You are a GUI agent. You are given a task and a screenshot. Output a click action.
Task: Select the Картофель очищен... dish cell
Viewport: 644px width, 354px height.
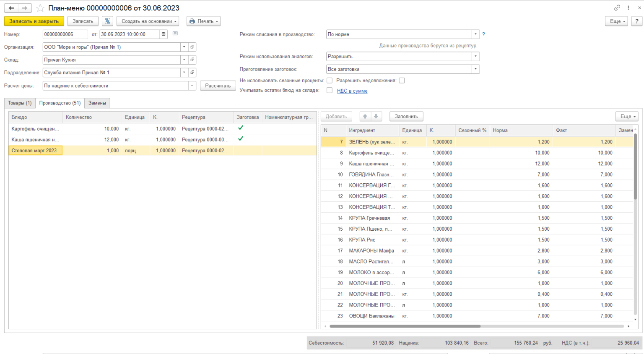point(36,129)
